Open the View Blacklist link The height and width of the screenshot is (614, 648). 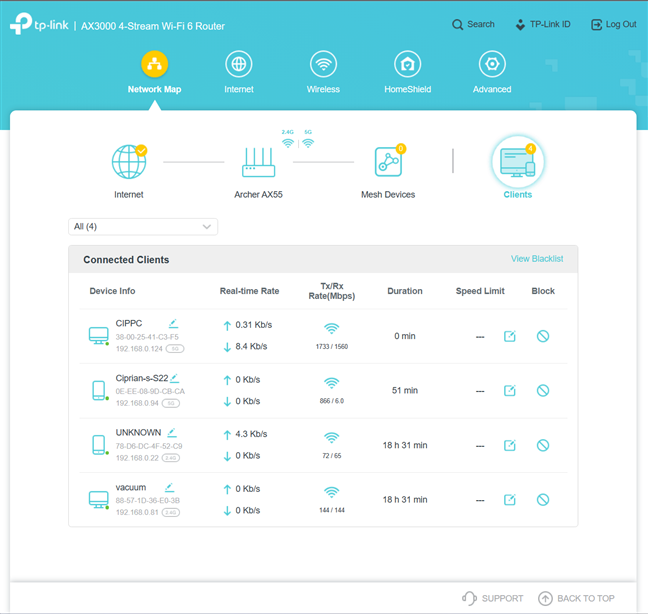(x=537, y=259)
